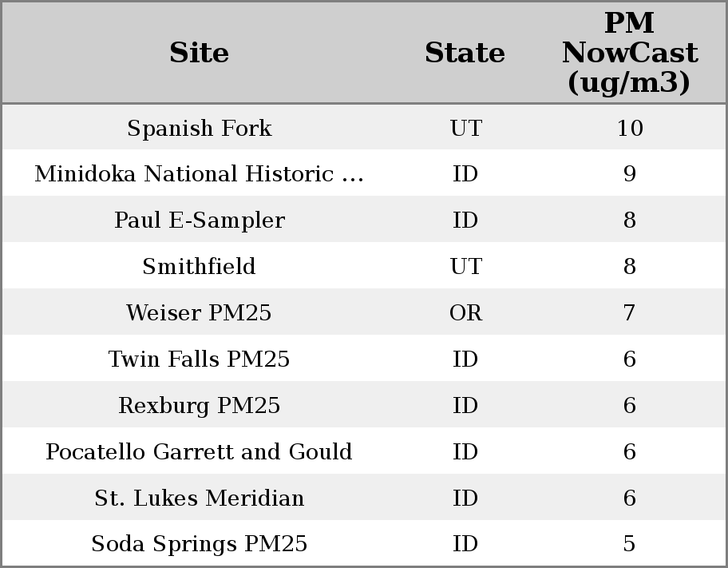Click the Soda Springs PM25 site

tap(199, 544)
